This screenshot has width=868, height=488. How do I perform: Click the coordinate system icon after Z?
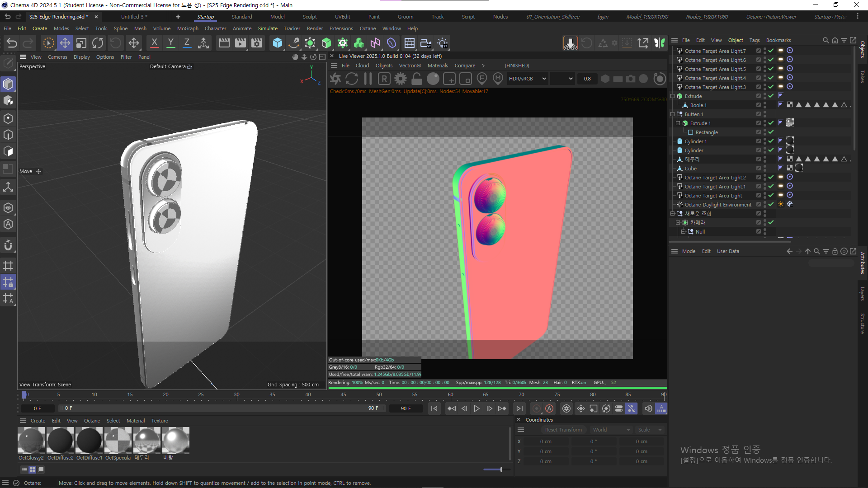pos(203,43)
